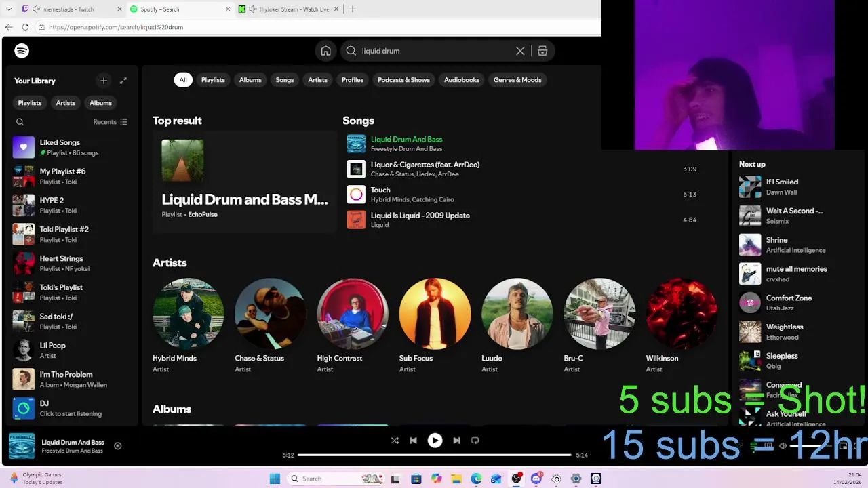The image size is (868, 488).
Task: Reload the Spotify page
Action: coord(25,27)
